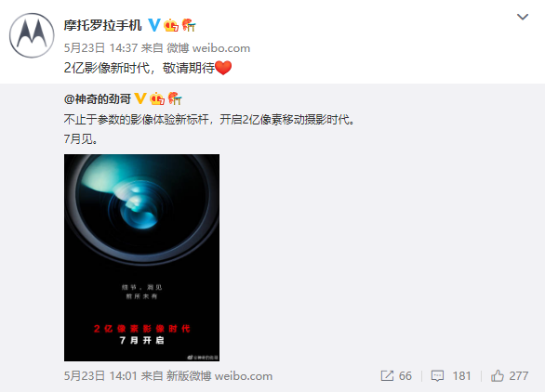Open the 微博 weibo.com source link
This screenshot has width=545, height=392.
pyautogui.click(x=208, y=48)
